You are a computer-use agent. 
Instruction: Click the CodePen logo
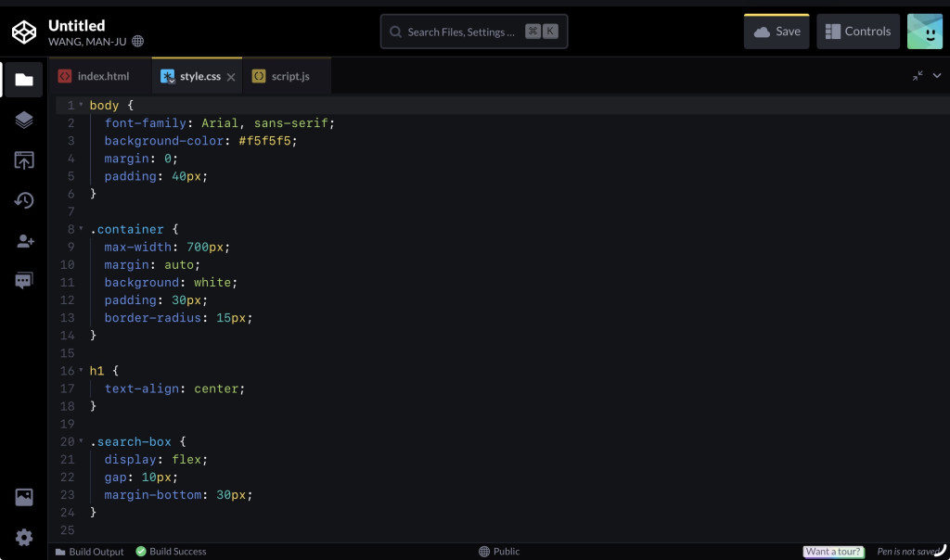pyautogui.click(x=24, y=32)
